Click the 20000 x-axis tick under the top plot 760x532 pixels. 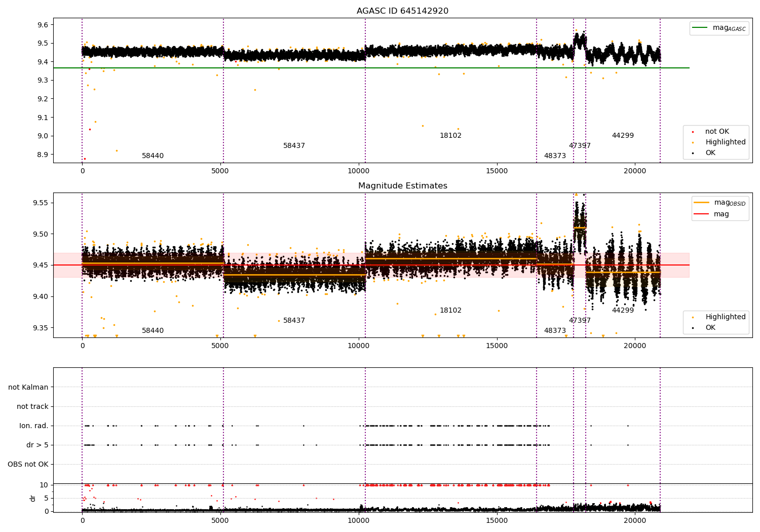pos(635,171)
